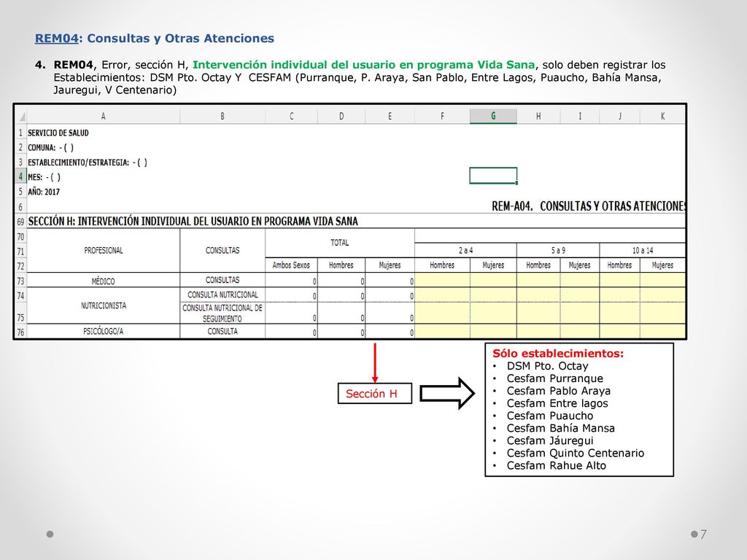
Task: Click the '2 a 4' age group header
Action: pos(466,251)
